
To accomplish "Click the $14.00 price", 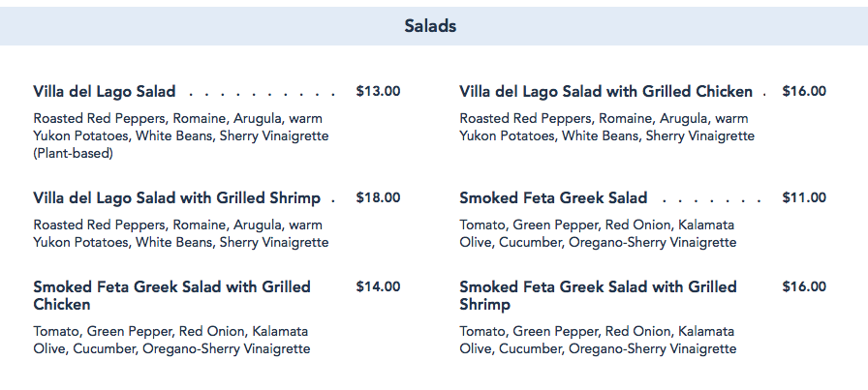I will point(378,287).
